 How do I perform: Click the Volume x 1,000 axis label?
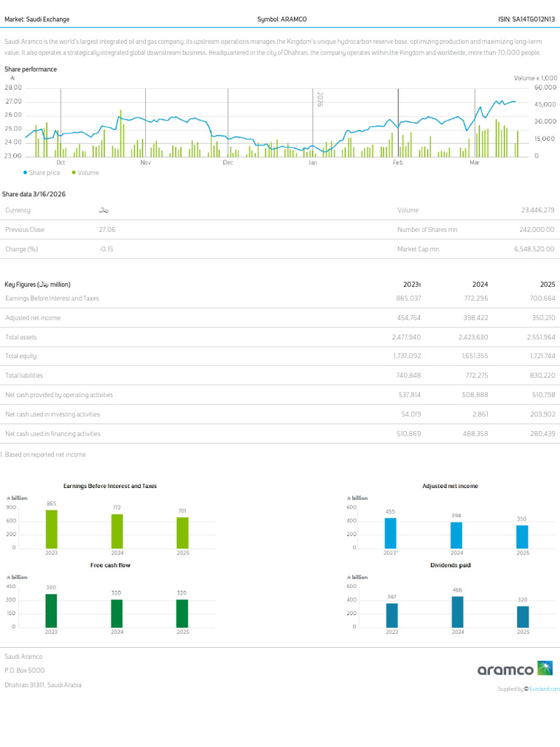pyautogui.click(x=535, y=78)
